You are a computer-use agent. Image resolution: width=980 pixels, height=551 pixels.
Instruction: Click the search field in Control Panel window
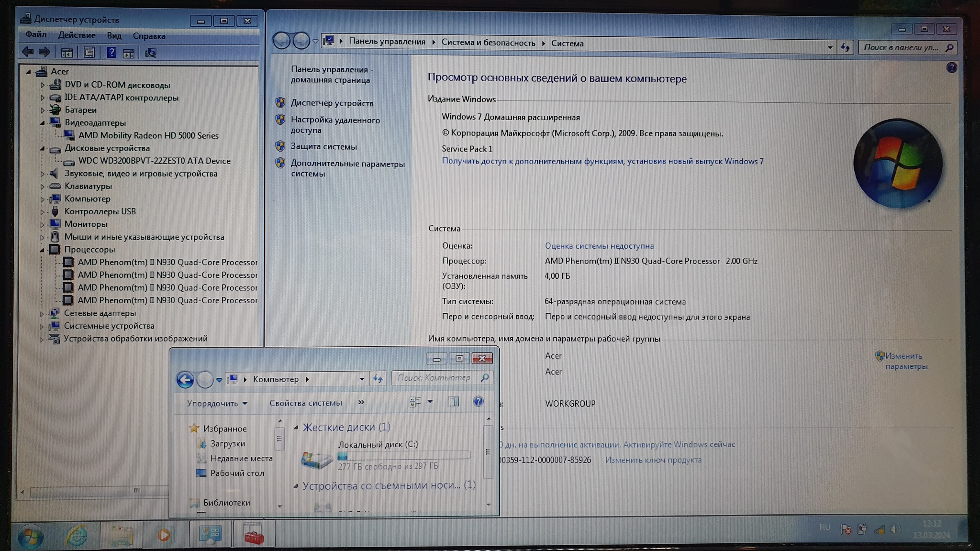tap(901, 47)
